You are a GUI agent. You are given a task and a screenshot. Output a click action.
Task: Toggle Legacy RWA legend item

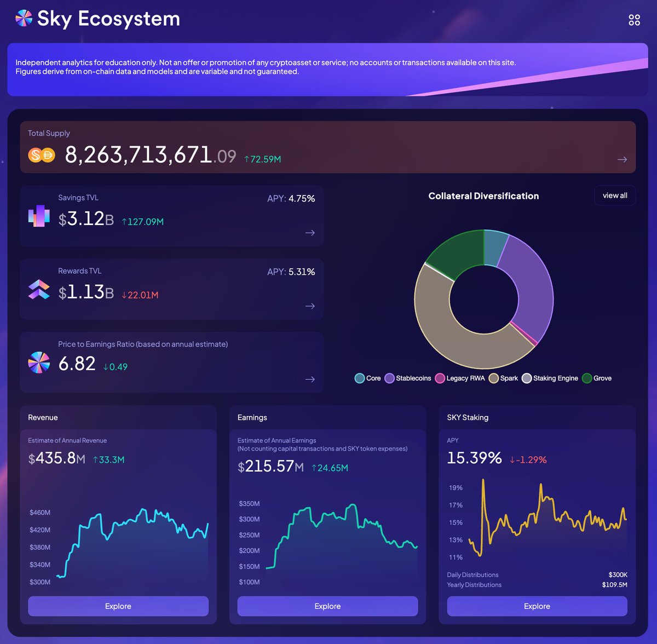point(460,378)
